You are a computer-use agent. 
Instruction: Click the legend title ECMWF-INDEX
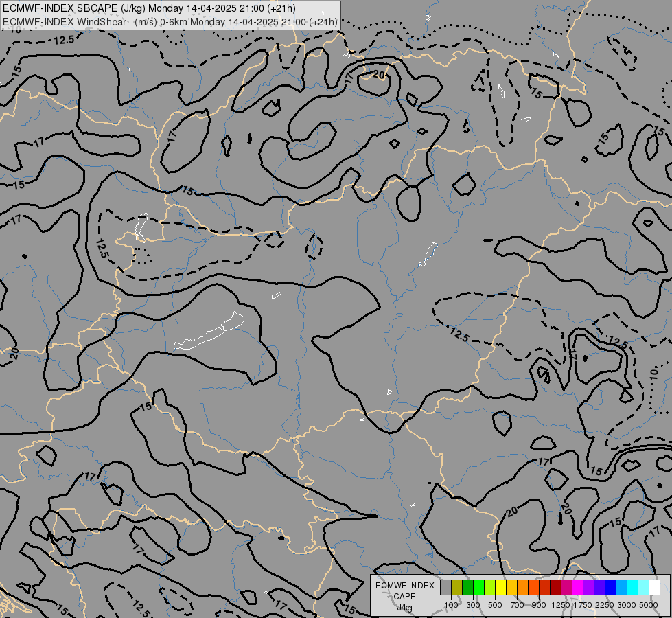405,586
